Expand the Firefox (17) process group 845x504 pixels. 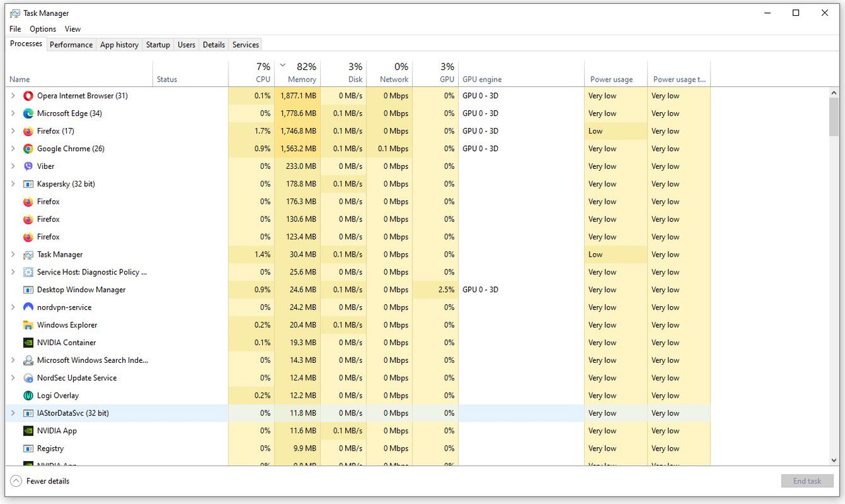(x=13, y=131)
